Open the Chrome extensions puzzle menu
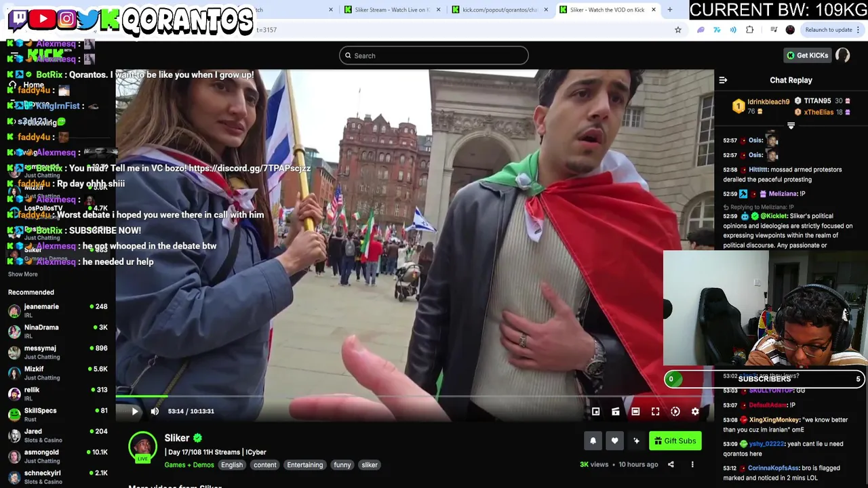This screenshot has width=868, height=488. (749, 30)
